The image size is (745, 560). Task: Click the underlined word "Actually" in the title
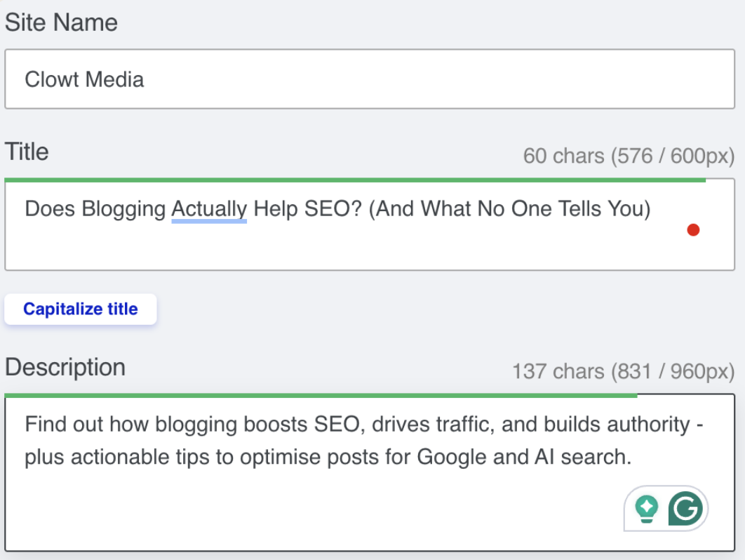209,208
